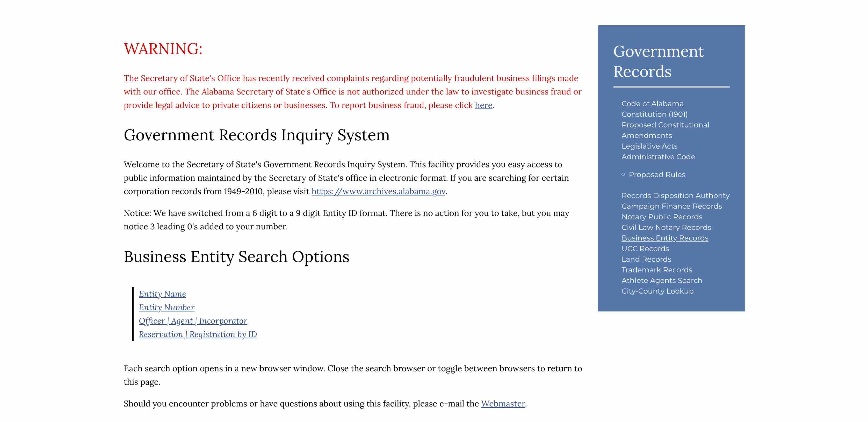Select Administrative Code menu item
The height and width of the screenshot is (422, 868).
coord(658,157)
